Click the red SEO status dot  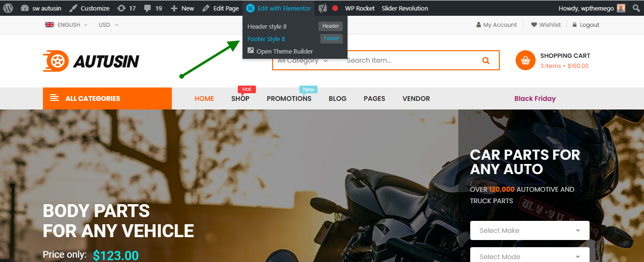point(335,8)
